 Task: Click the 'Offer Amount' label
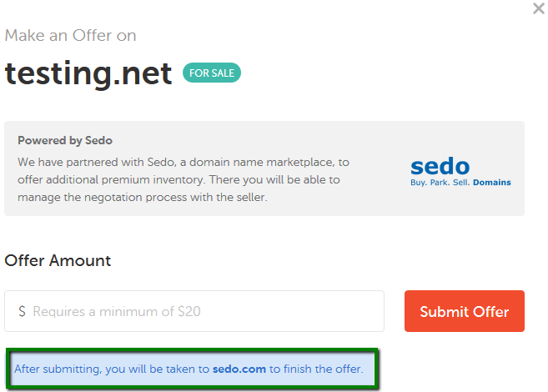[x=58, y=260]
